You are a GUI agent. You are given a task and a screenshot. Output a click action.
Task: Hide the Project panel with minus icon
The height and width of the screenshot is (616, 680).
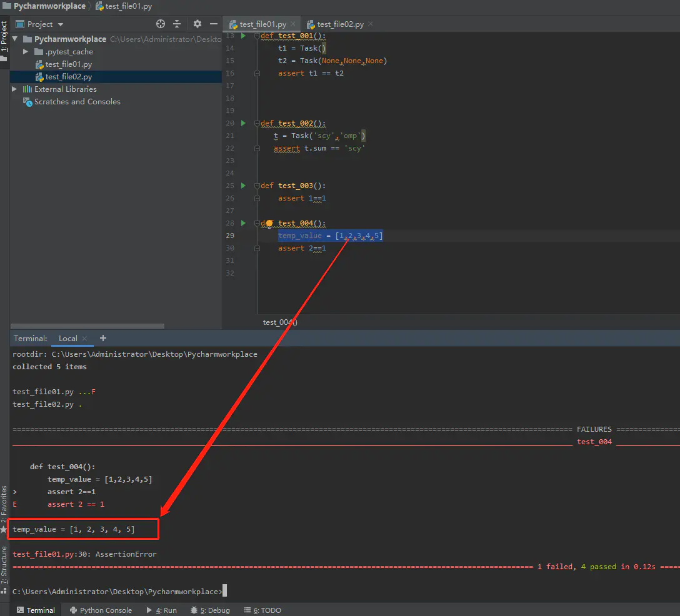point(214,24)
